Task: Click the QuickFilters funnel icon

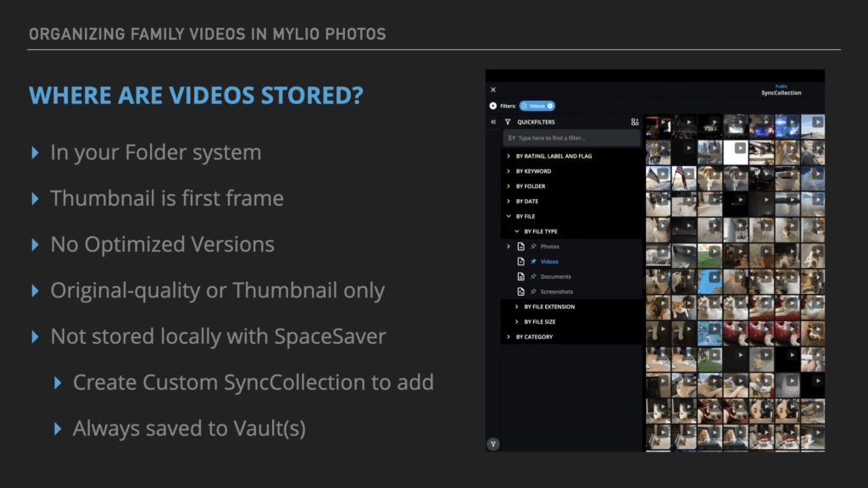Action: click(509, 122)
